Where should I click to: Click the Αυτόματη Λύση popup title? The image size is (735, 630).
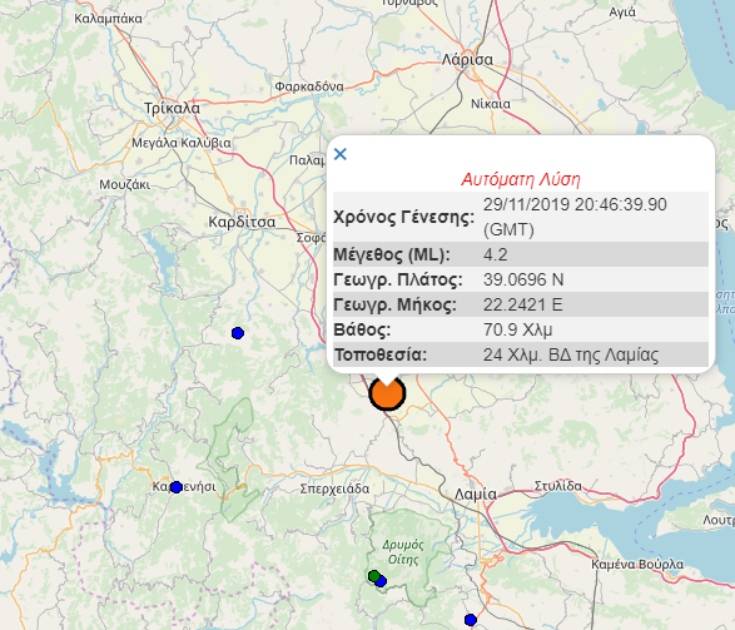click(x=520, y=180)
